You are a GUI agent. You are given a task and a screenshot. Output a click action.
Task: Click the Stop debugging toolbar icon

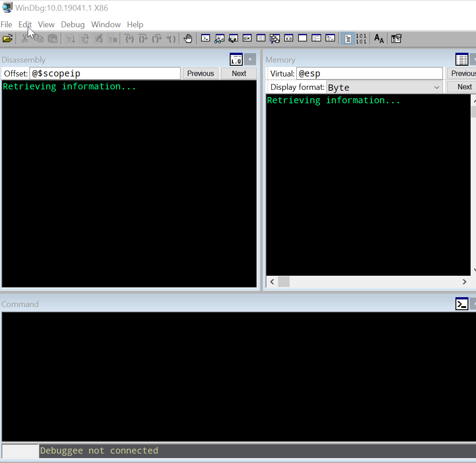tap(98, 38)
